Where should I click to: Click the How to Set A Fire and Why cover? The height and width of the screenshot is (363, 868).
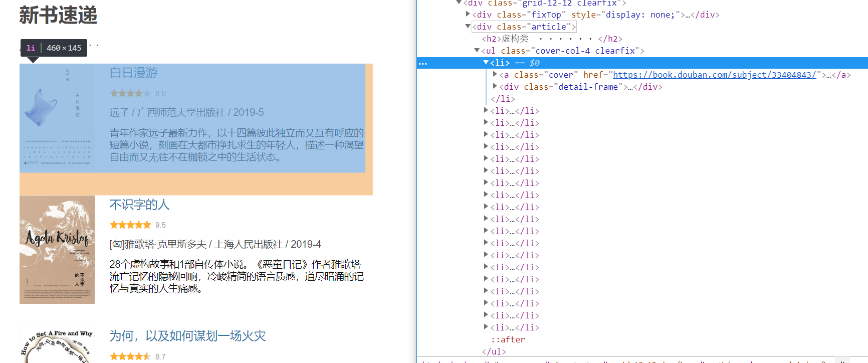point(57,345)
